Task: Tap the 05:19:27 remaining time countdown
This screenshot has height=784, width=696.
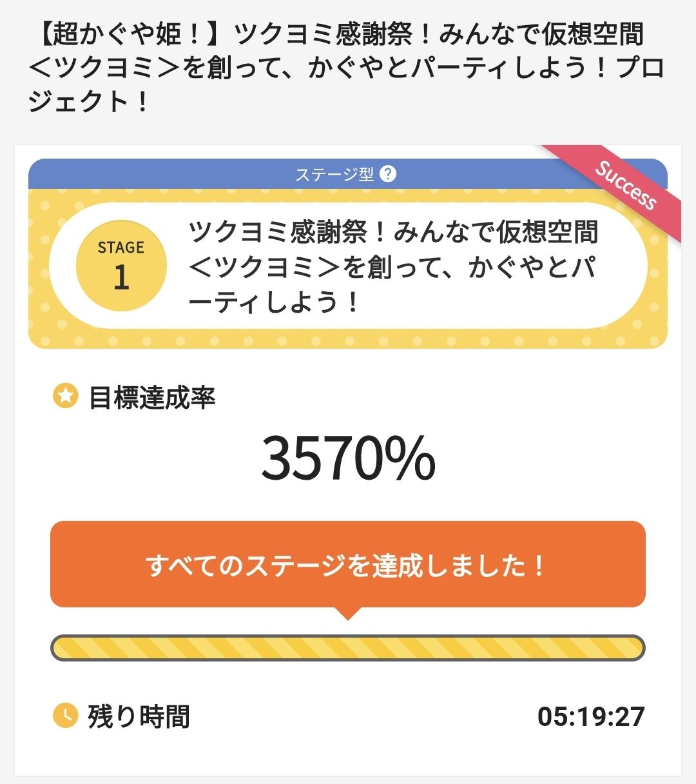Action: [x=591, y=716]
